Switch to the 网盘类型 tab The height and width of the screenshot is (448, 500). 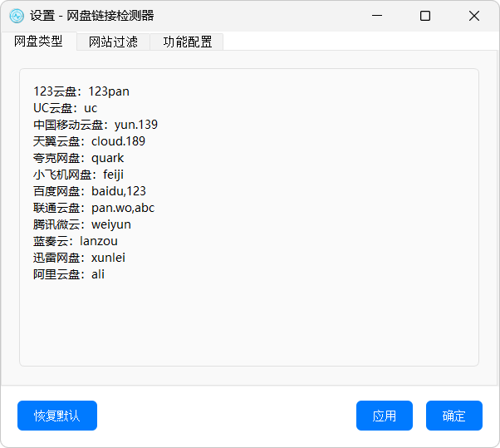coord(38,42)
